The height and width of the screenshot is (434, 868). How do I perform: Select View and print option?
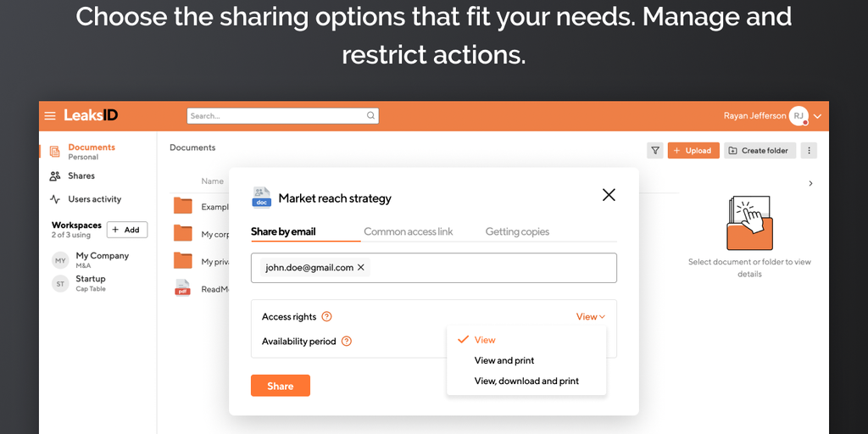pyautogui.click(x=504, y=360)
